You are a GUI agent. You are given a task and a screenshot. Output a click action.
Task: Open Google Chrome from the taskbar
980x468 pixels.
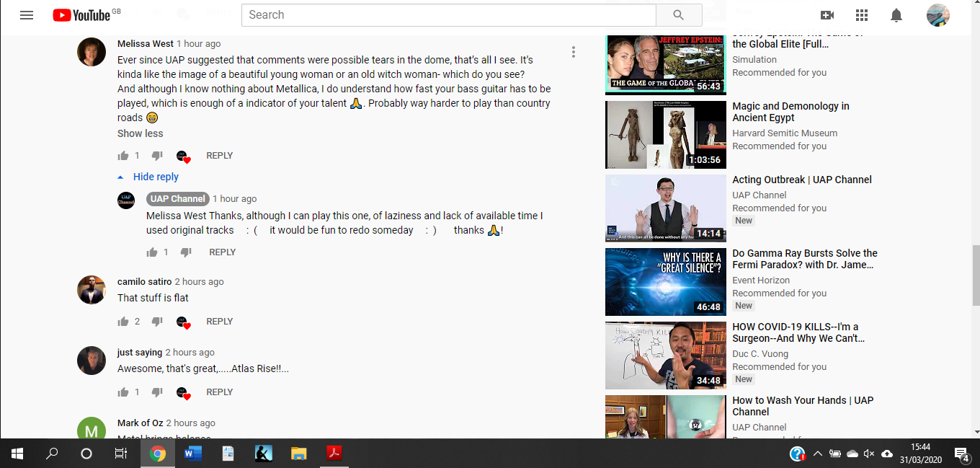(x=158, y=454)
